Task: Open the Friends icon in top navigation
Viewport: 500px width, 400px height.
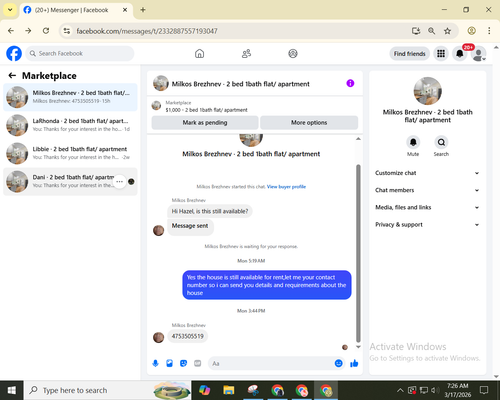Action: (x=246, y=53)
